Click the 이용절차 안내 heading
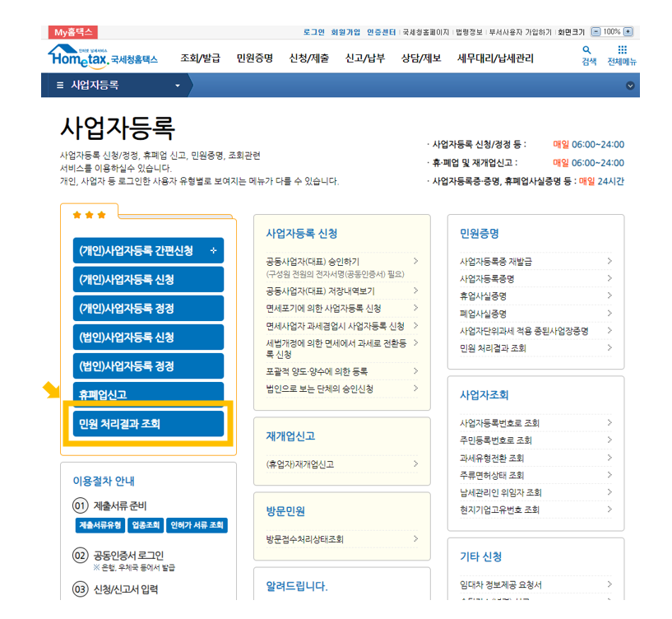This screenshot has width=672, height=619. click(x=104, y=482)
